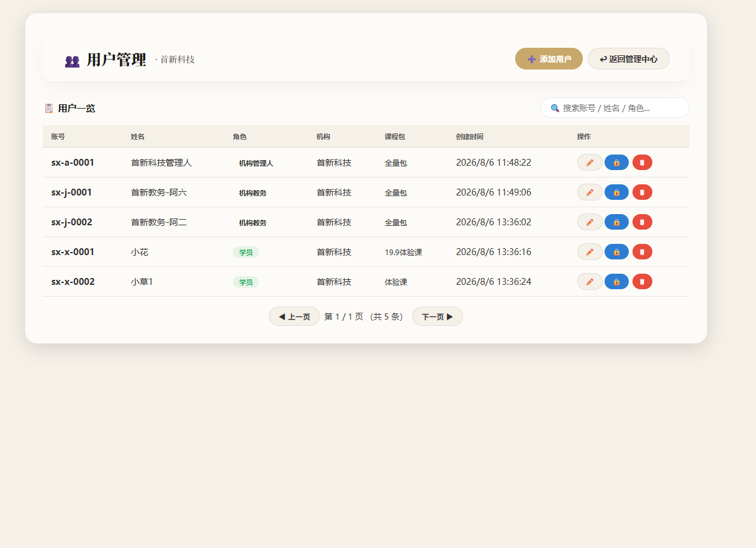Click the clipboard icon beside 用户一览

click(x=49, y=108)
